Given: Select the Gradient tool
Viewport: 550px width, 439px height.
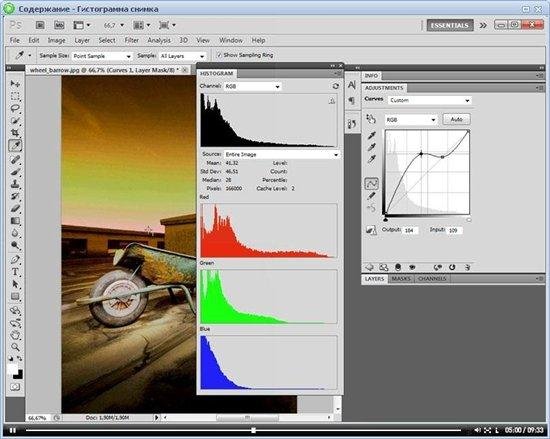Looking at the screenshot, I should pos(15,221).
